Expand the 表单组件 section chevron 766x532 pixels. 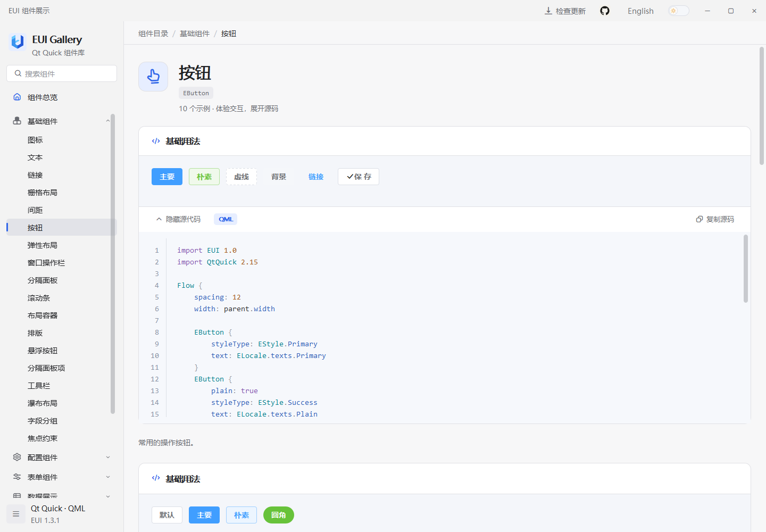point(108,477)
